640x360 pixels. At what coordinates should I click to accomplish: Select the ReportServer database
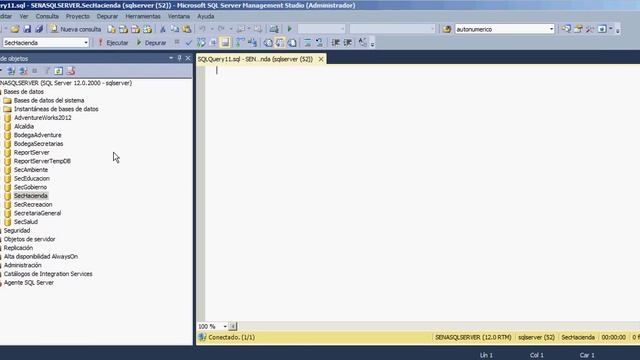coord(31,152)
